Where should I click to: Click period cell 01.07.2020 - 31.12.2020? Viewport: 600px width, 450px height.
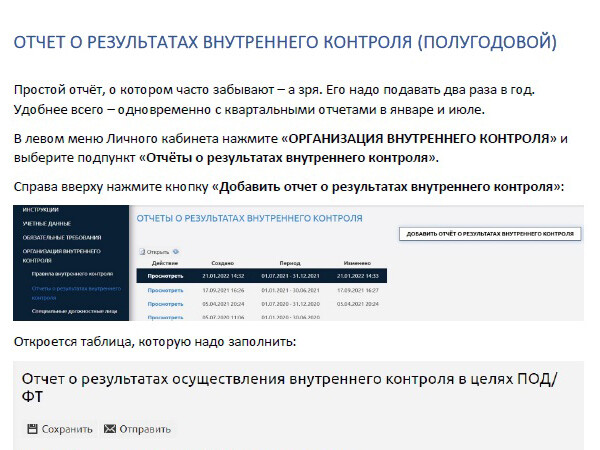pos(290,304)
